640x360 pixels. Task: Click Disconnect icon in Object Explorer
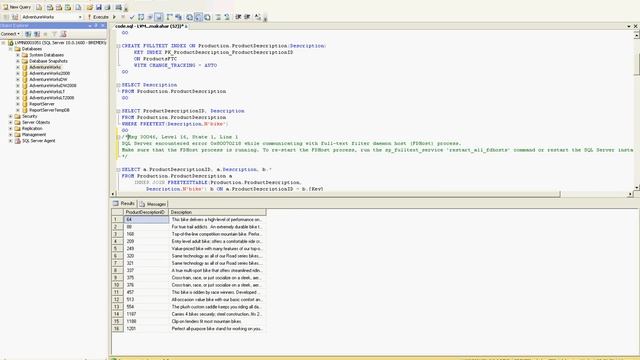(37, 34)
